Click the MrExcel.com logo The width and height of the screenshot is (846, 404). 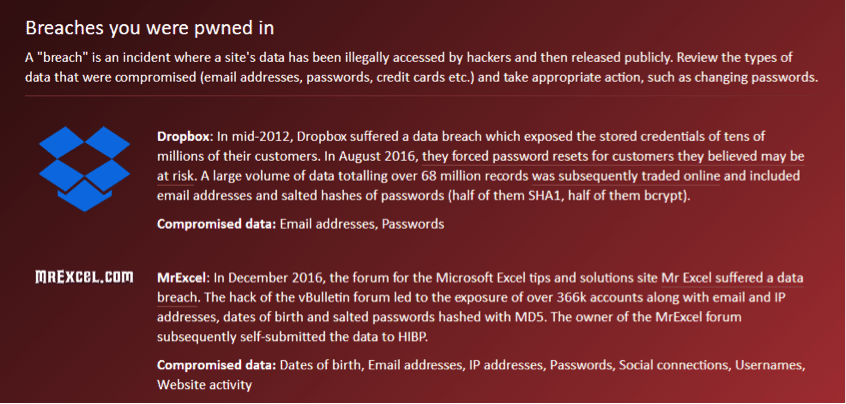pos(84,276)
